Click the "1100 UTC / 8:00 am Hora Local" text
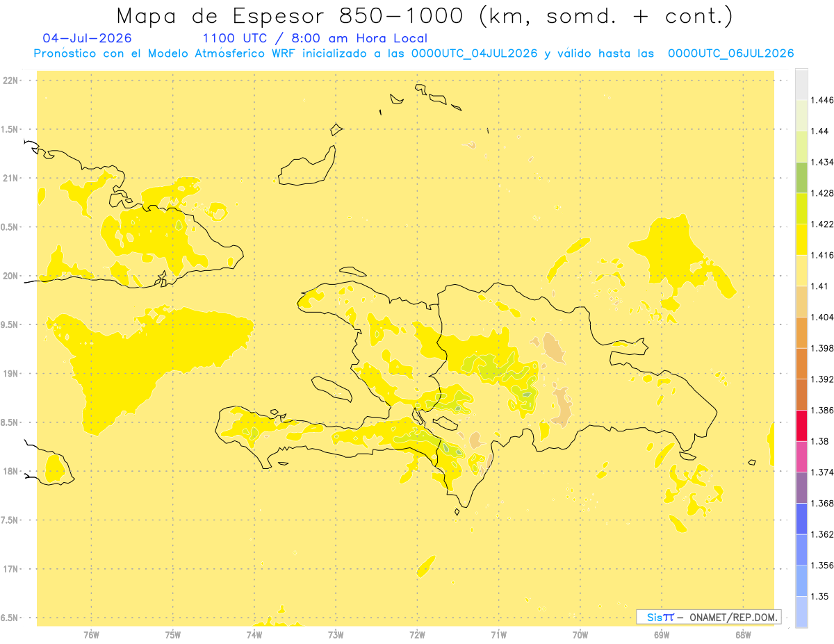Screen dimensions: 834x644 point(315,39)
